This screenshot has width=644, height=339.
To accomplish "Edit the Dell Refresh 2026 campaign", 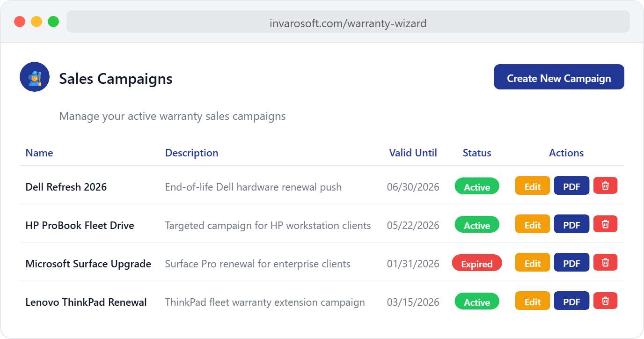I will click(x=533, y=185).
